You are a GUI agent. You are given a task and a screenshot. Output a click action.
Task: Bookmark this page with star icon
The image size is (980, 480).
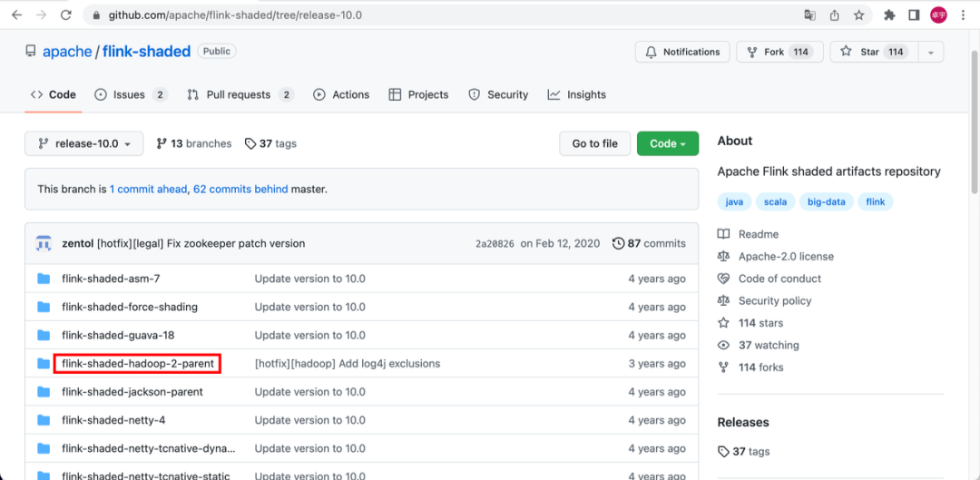(x=857, y=15)
